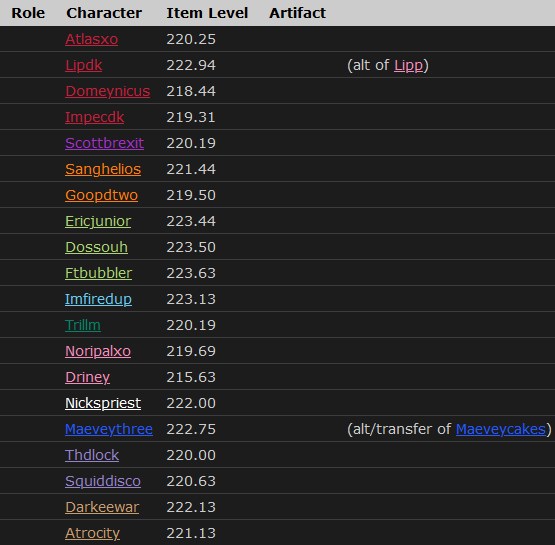
Task: View the Goopdtwo character page
Action: click(x=102, y=195)
